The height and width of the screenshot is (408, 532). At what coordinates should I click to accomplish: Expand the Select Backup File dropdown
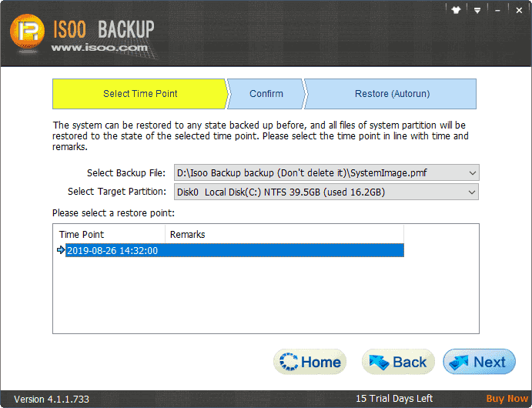click(x=473, y=172)
